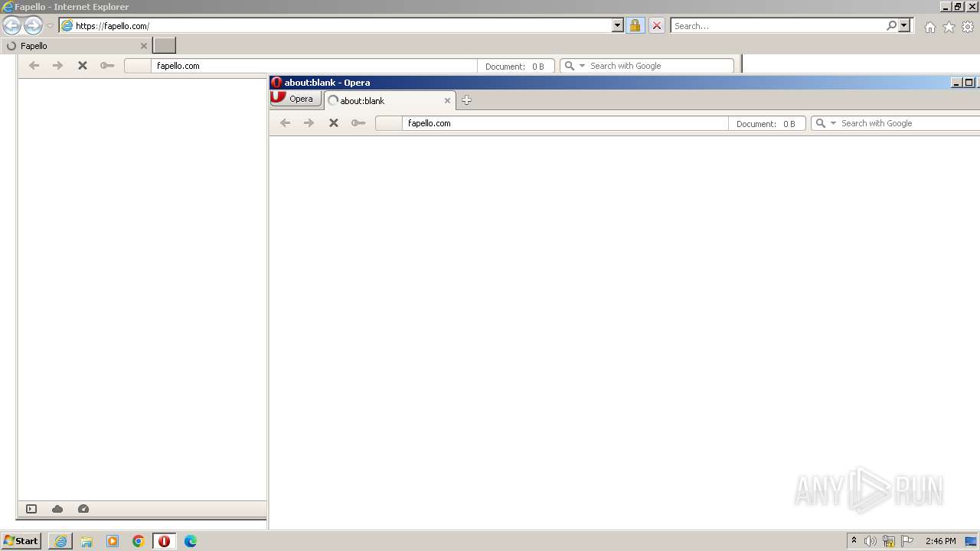Open search engine dropdown in left panel

point(582,66)
